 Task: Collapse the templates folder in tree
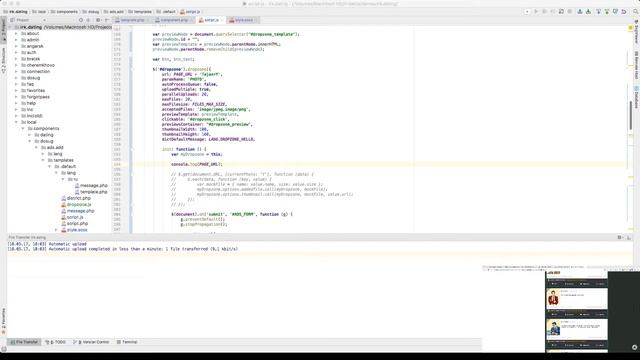coord(43,160)
